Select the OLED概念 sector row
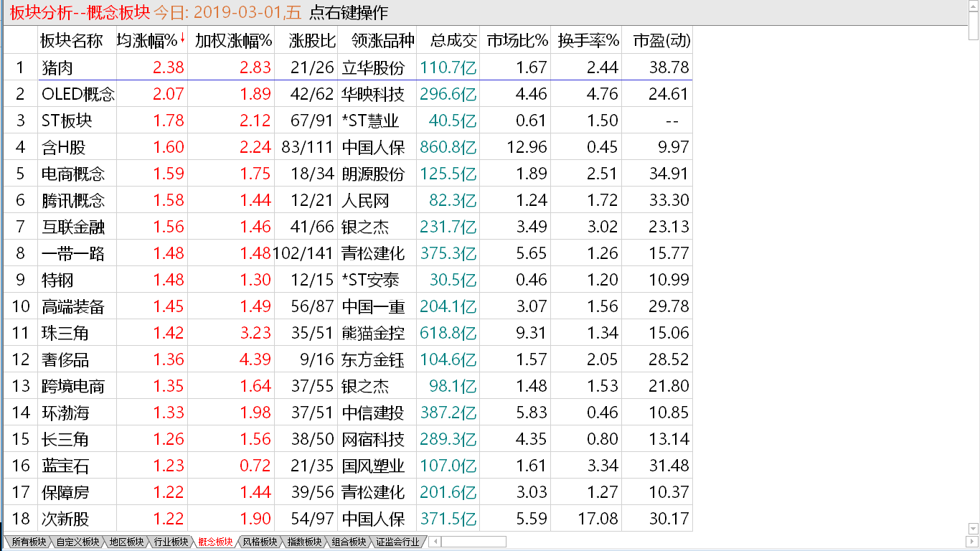 [x=348, y=94]
